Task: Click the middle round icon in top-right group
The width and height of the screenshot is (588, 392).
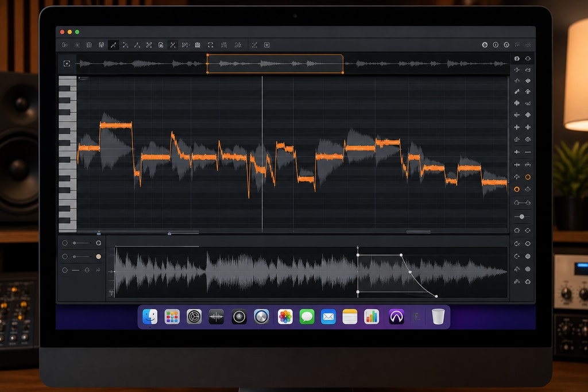Action: click(496, 45)
